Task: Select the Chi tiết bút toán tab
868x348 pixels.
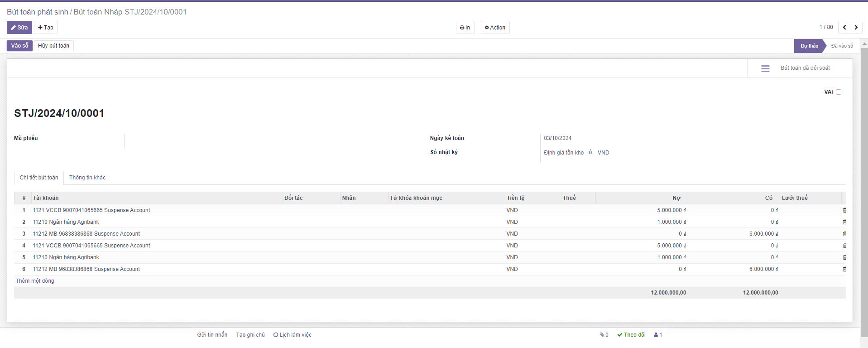Action: point(39,178)
